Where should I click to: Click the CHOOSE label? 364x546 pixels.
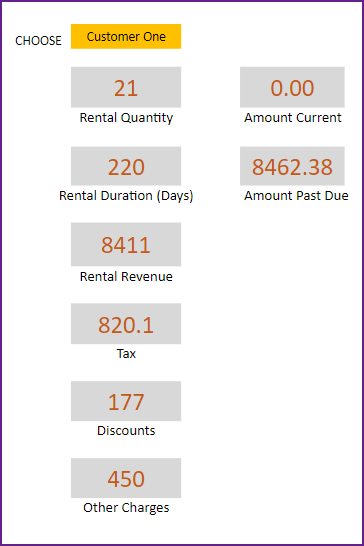pos(38,41)
